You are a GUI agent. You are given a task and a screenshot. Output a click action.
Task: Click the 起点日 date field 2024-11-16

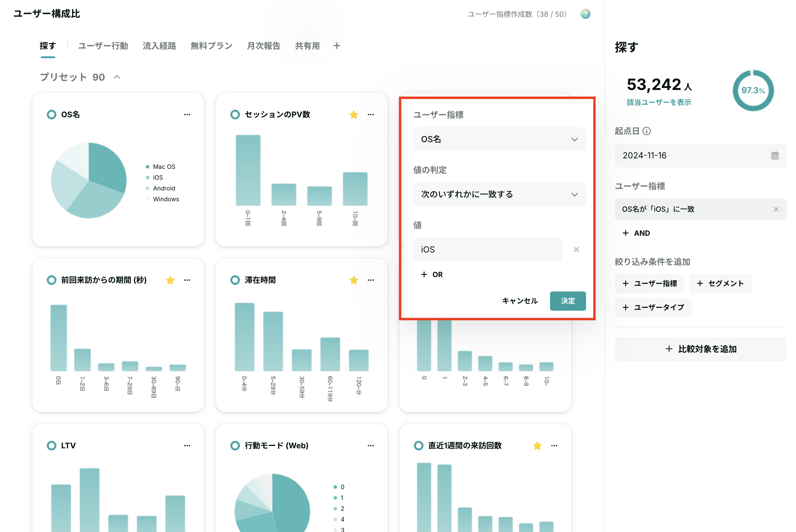[701, 156]
